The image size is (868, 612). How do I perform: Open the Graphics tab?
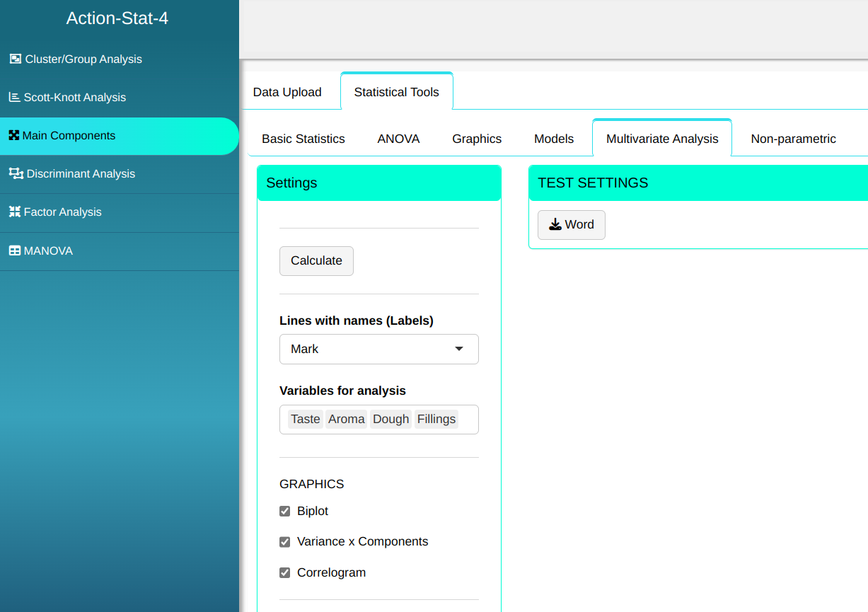pyautogui.click(x=477, y=139)
